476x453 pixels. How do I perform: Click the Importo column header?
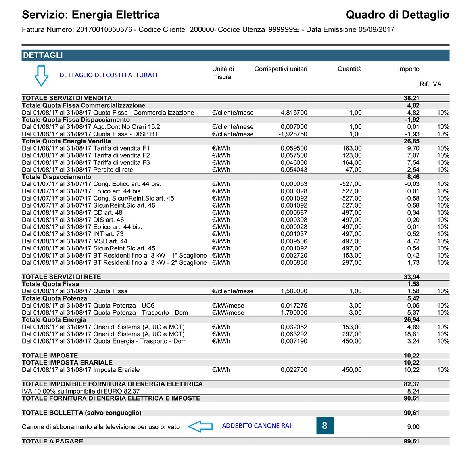coord(409,69)
